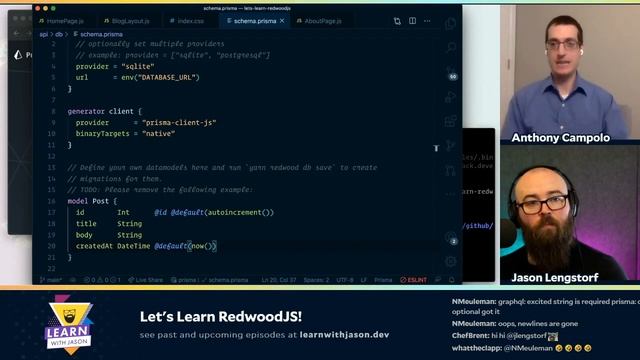Screen dimensions: 640x360
Task: Open the Accounts icon with badge 2
Action: (x=451, y=238)
